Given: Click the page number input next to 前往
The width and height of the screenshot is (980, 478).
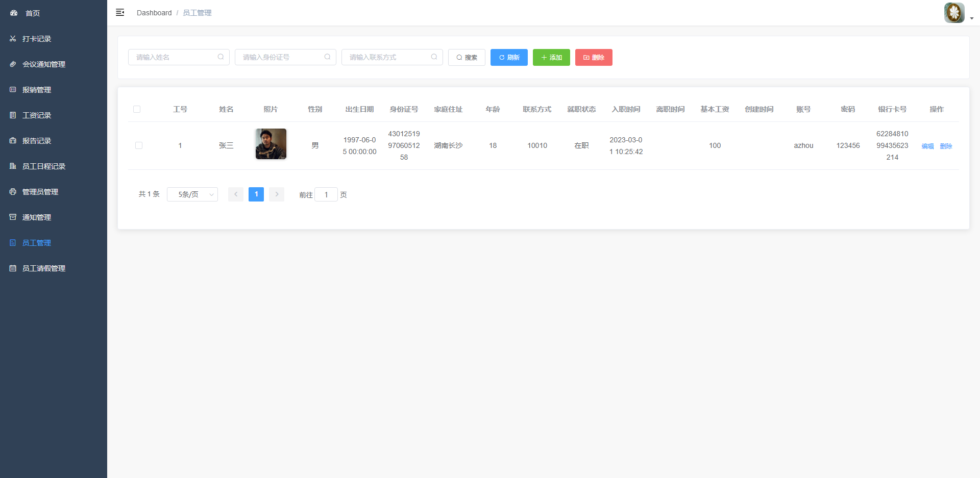Looking at the screenshot, I should click(x=326, y=194).
